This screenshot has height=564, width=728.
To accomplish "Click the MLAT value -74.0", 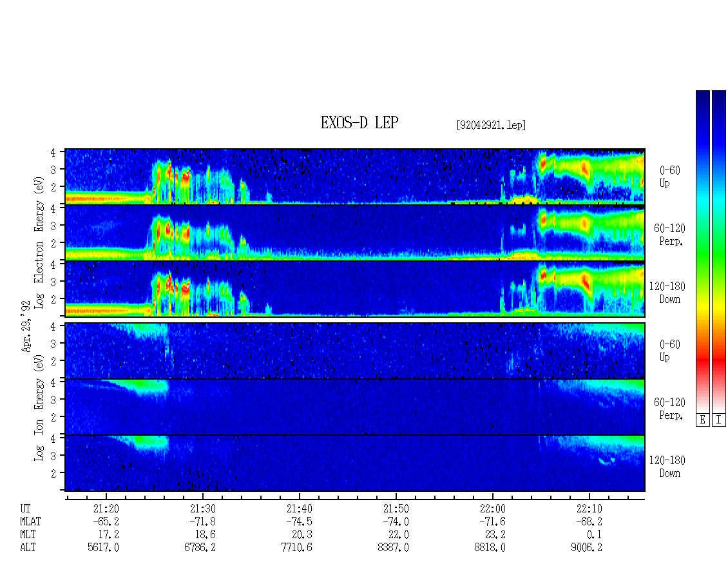I will pyautogui.click(x=395, y=521).
